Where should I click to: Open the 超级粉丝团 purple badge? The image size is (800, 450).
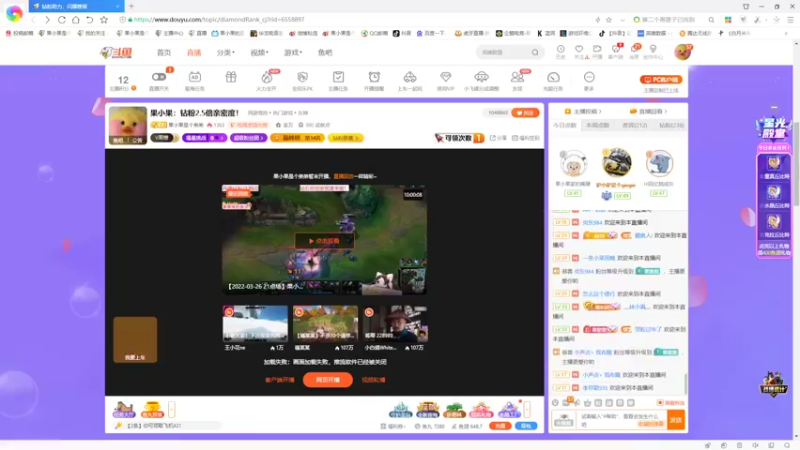248,138
